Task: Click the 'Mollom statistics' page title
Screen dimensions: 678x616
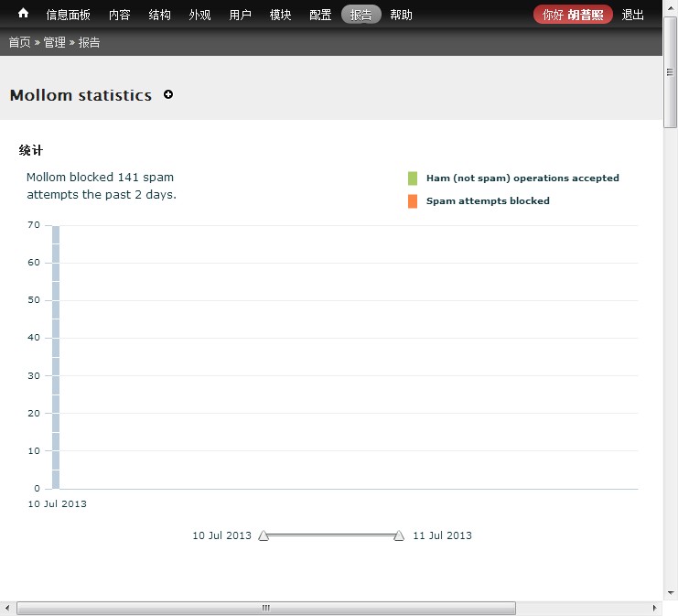Action: click(x=81, y=95)
